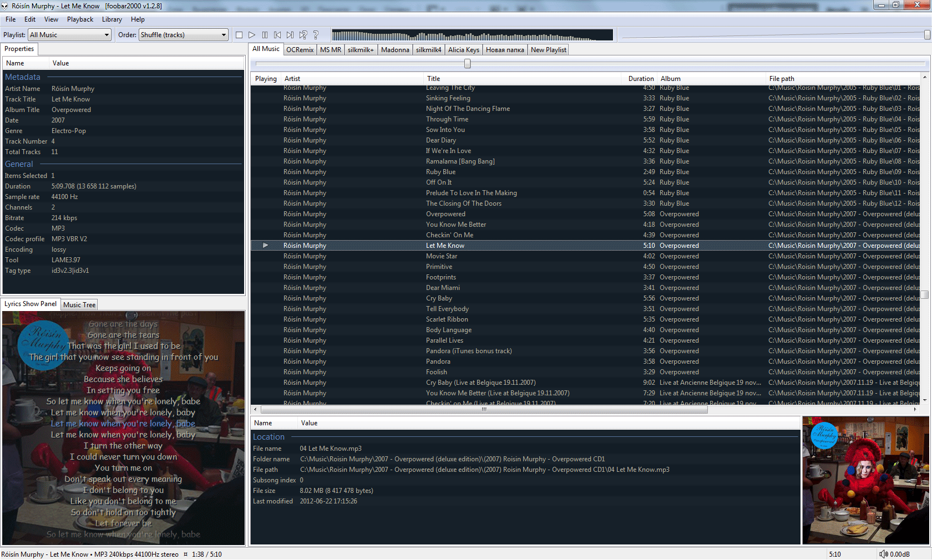Select the track Movie Star
932x560 pixels.
442,256
